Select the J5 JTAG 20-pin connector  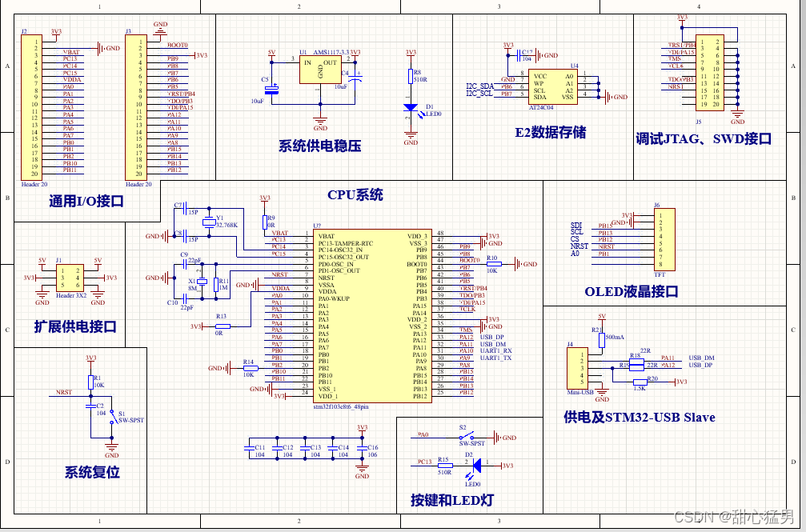click(710, 73)
